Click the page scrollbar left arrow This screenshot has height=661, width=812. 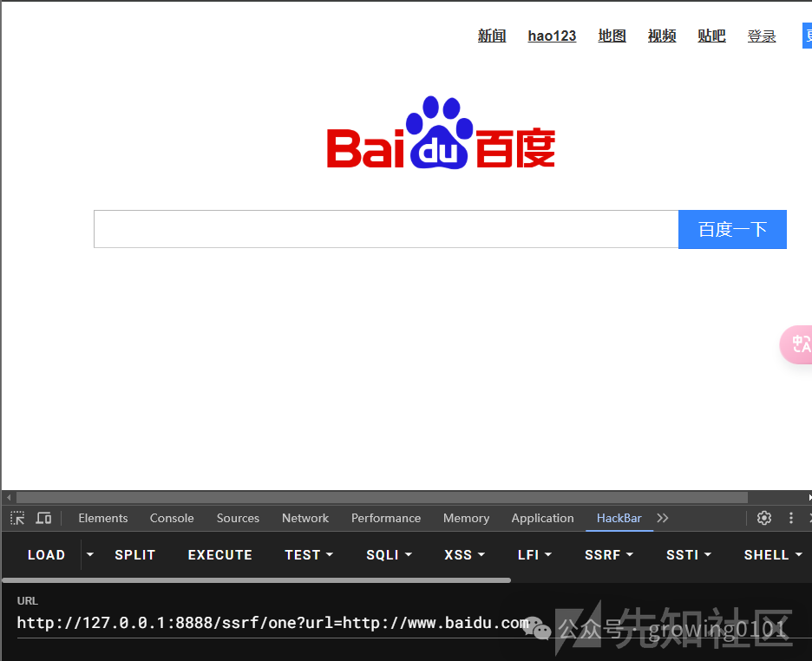9,497
